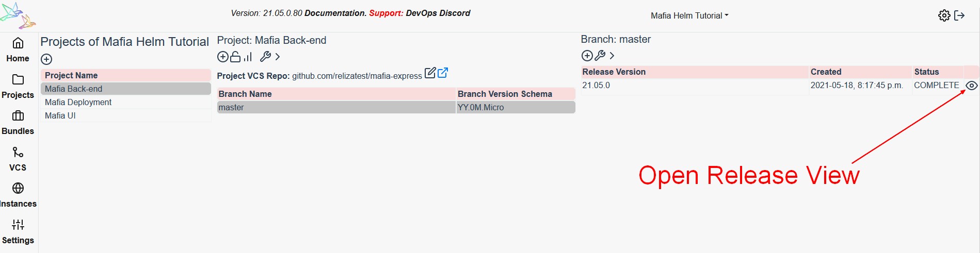Open Mafia Helm Tutorial organization dropdown
The image size is (980, 253).
pyautogui.click(x=689, y=15)
